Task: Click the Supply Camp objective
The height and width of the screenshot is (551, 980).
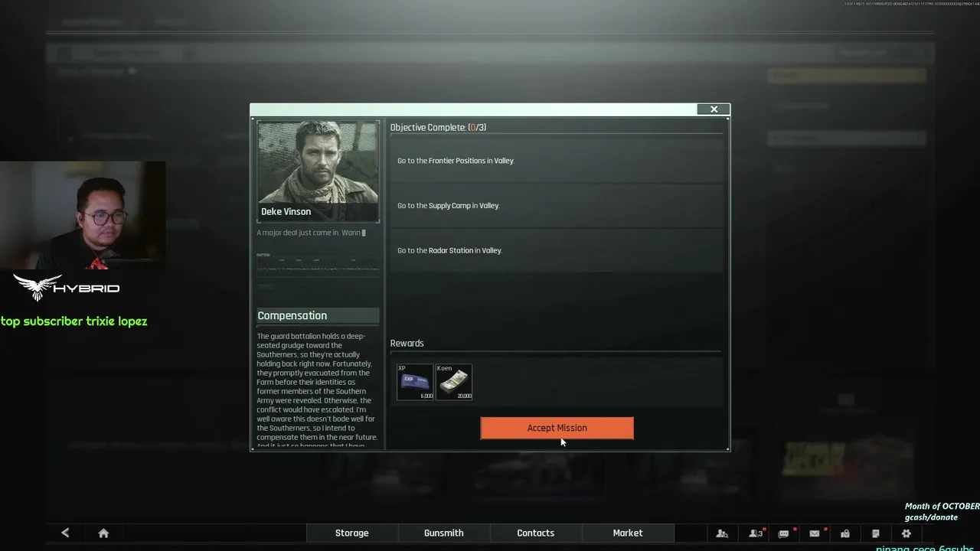Action: 557,206
